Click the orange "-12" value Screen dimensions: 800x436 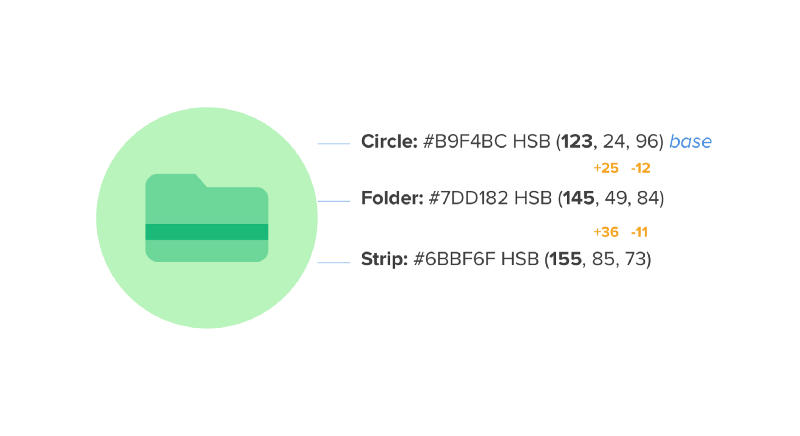pos(641,168)
